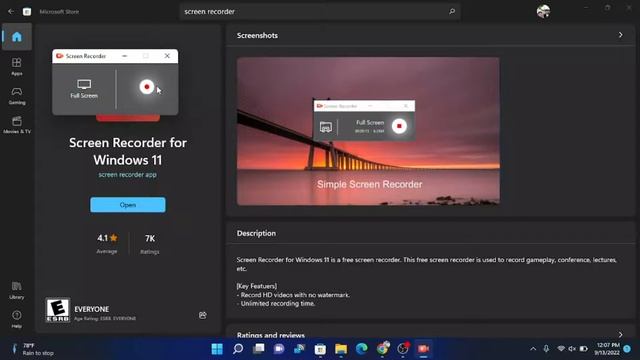Launch Microsoft Edge from taskbar

tap(362, 349)
